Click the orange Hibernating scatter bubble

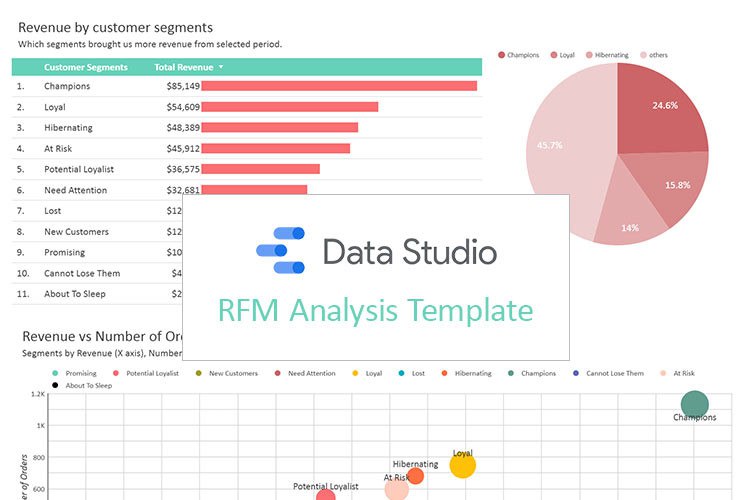pos(415,476)
